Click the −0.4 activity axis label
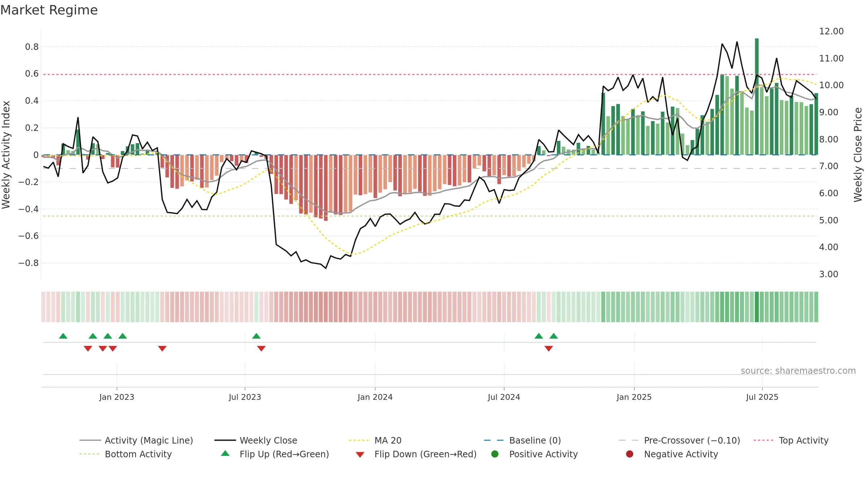This screenshot has height=488, width=868. point(29,209)
